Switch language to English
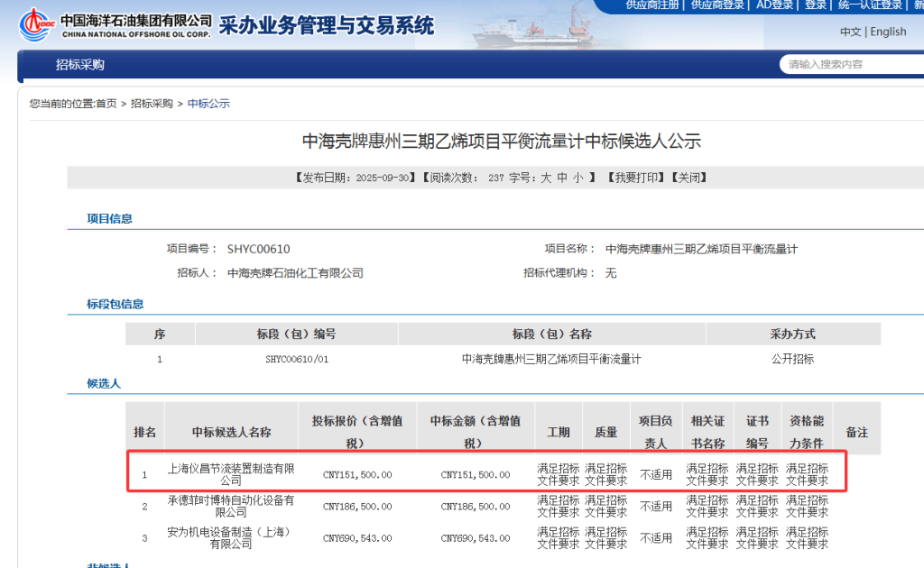The width and height of the screenshot is (924, 568). coord(888,32)
